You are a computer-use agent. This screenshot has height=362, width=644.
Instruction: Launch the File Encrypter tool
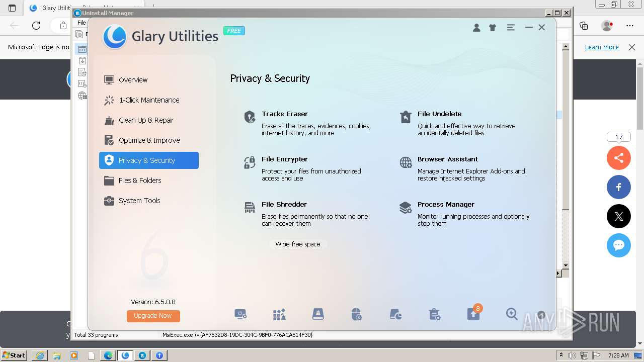pos(285,159)
